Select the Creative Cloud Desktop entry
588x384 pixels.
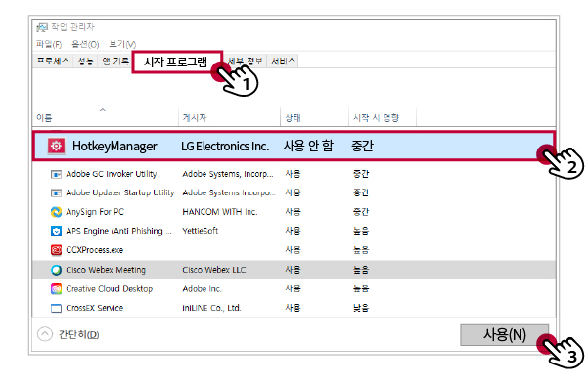click(x=110, y=289)
